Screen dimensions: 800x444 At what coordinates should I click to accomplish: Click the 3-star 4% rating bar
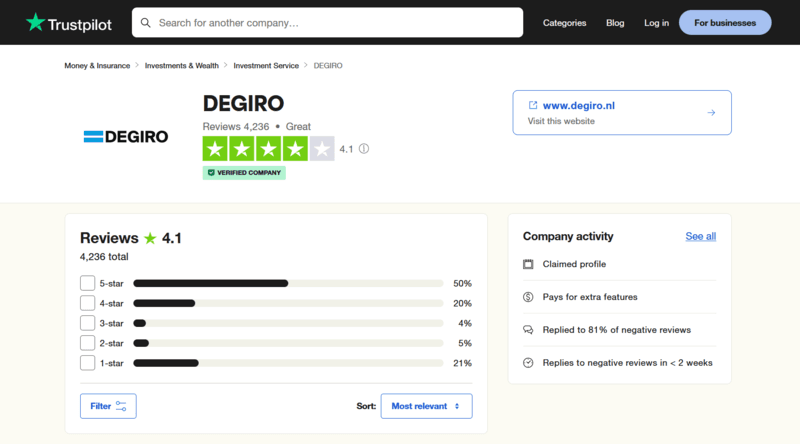pyautogui.click(x=288, y=323)
